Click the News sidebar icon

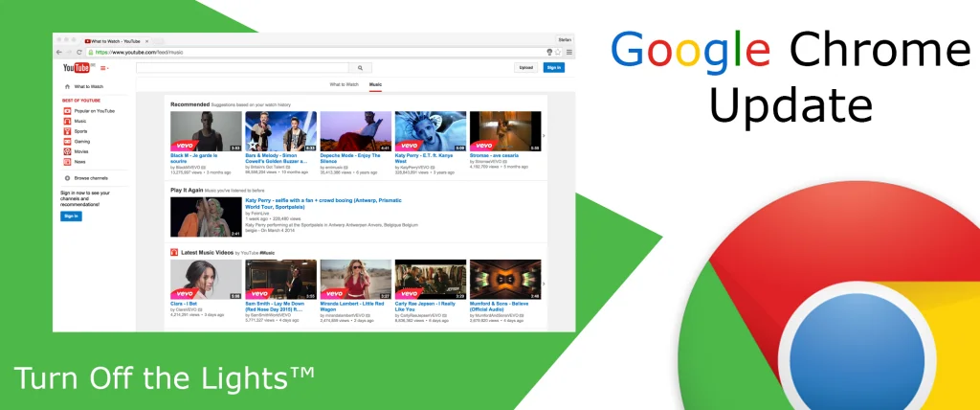(67, 162)
